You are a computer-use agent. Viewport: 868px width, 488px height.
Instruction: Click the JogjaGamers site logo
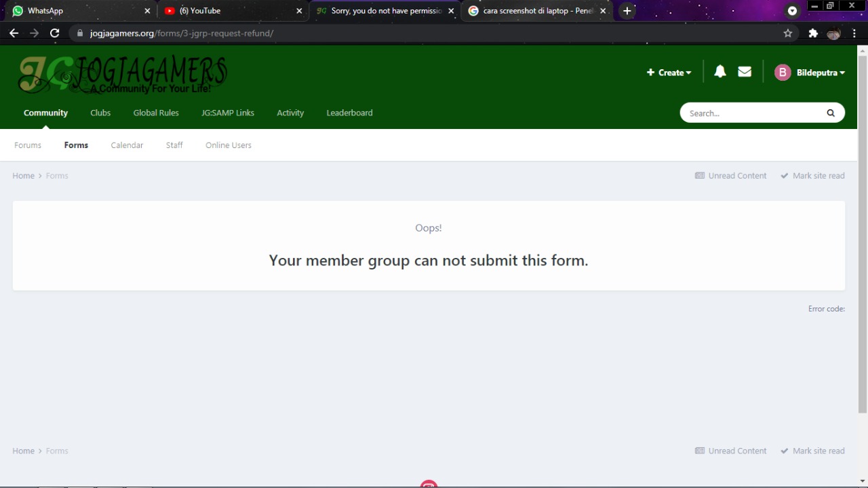(x=123, y=75)
